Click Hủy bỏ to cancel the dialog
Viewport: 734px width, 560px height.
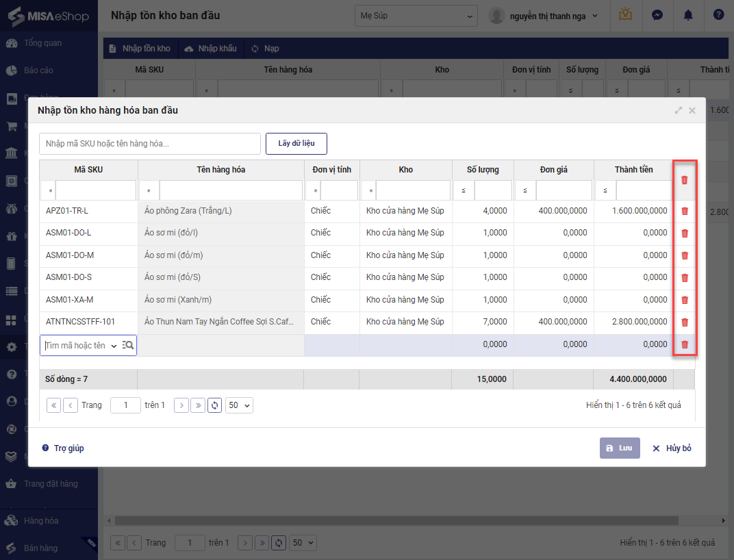[x=672, y=448]
